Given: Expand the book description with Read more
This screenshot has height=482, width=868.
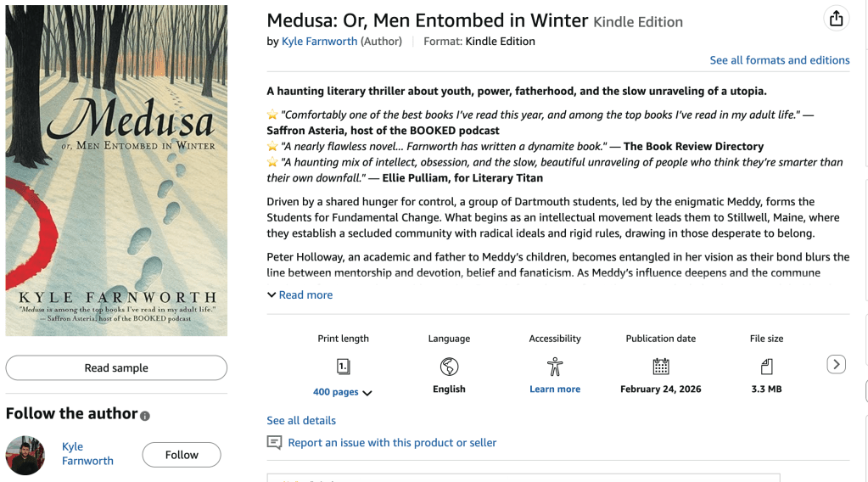Looking at the screenshot, I should [300, 294].
